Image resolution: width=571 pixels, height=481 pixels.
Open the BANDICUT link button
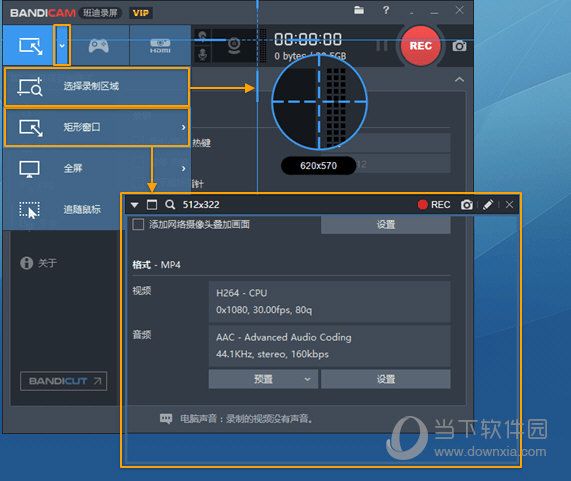pyautogui.click(x=63, y=381)
